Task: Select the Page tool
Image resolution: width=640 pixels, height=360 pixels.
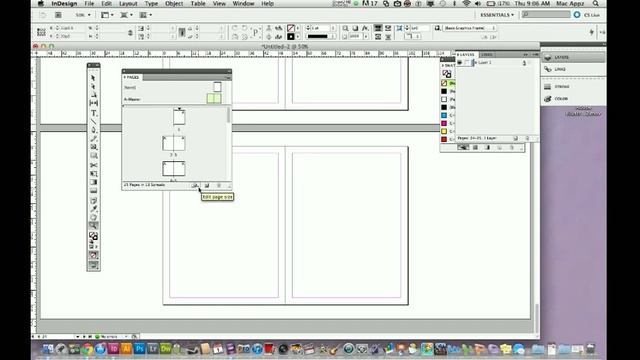Action: coord(93,95)
